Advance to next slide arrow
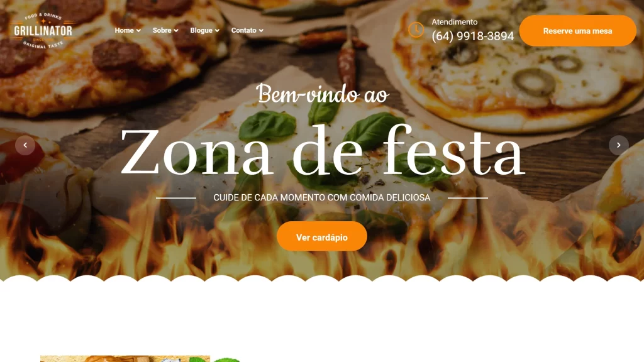 point(619,145)
